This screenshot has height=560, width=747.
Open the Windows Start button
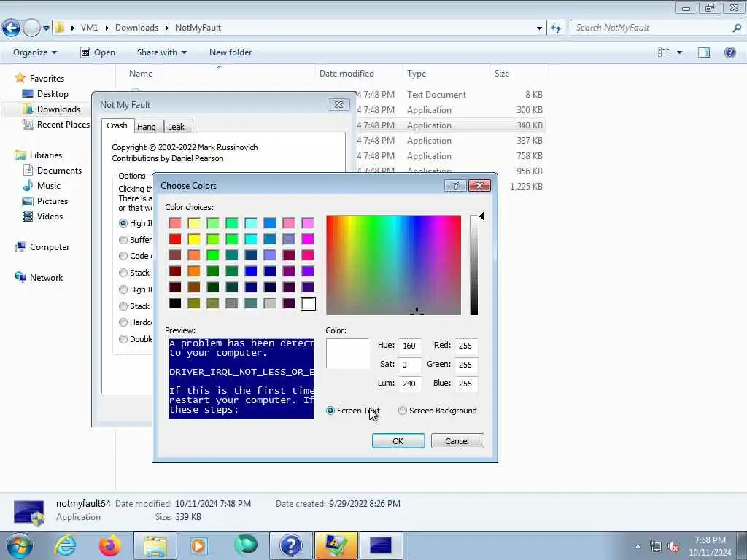(x=19, y=545)
